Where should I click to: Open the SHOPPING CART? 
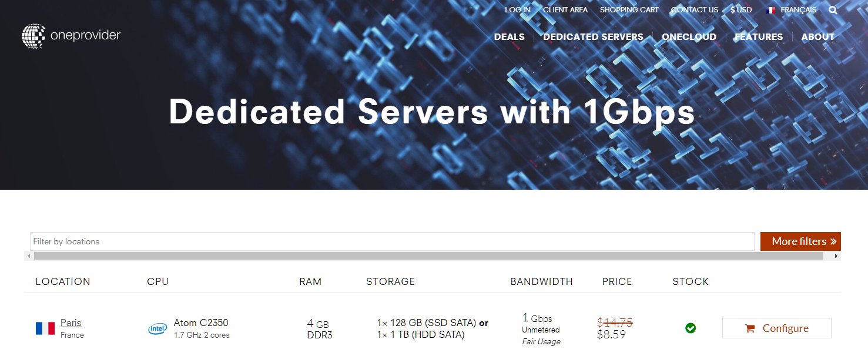pyautogui.click(x=629, y=10)
